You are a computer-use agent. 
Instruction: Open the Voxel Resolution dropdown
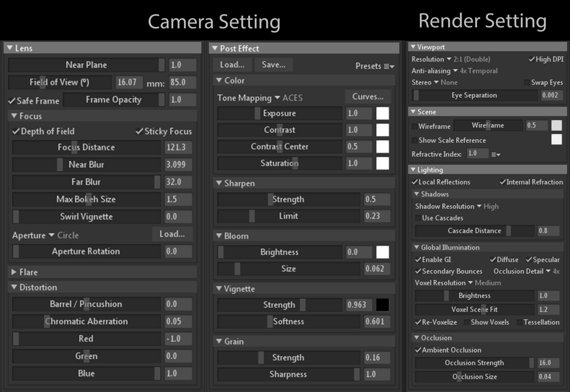pos(471,283)
